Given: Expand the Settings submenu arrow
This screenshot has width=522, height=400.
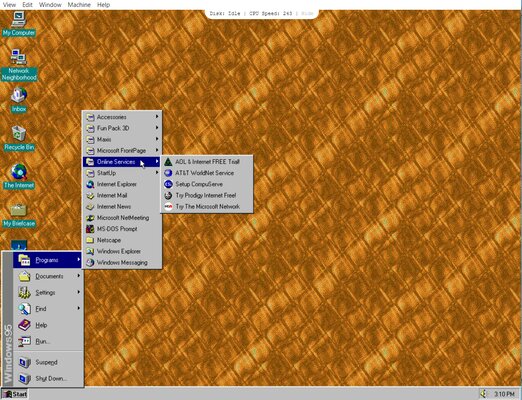Looking at the screenshot, I should [79, 292].
